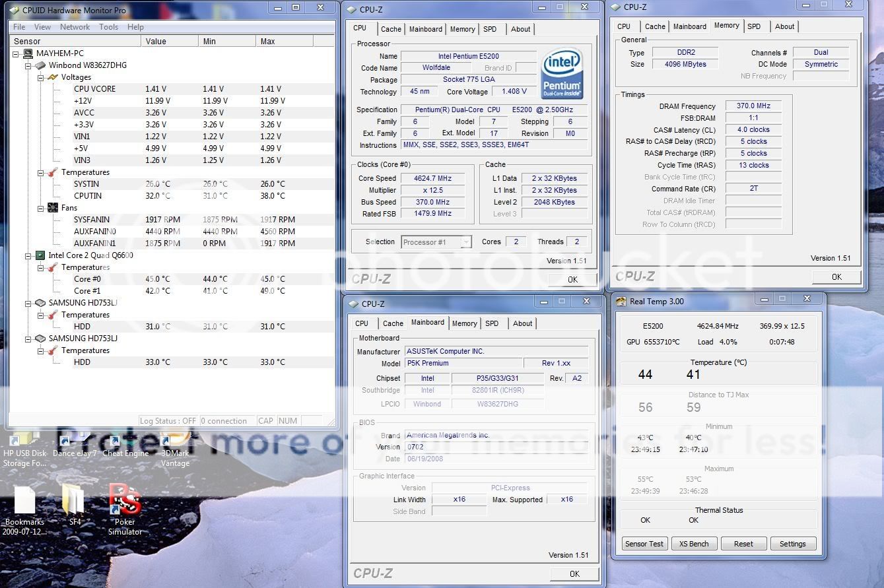The width and height of the screenshot is (884, 588).
Task: Open Cheat Engine desktop shortcut
Action: (x=125, y=442)
